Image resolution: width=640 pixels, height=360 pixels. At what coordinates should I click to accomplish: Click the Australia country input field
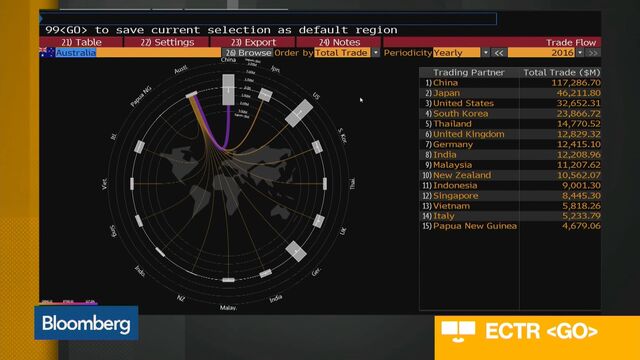(x=138, y=53)
